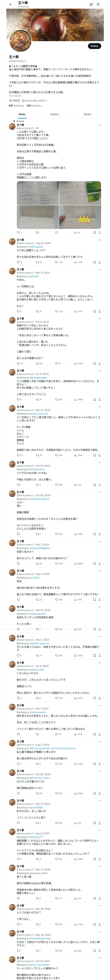Open the search icon in the header
The height and width of the screenshot is (980, 110).
coord(98,5)
